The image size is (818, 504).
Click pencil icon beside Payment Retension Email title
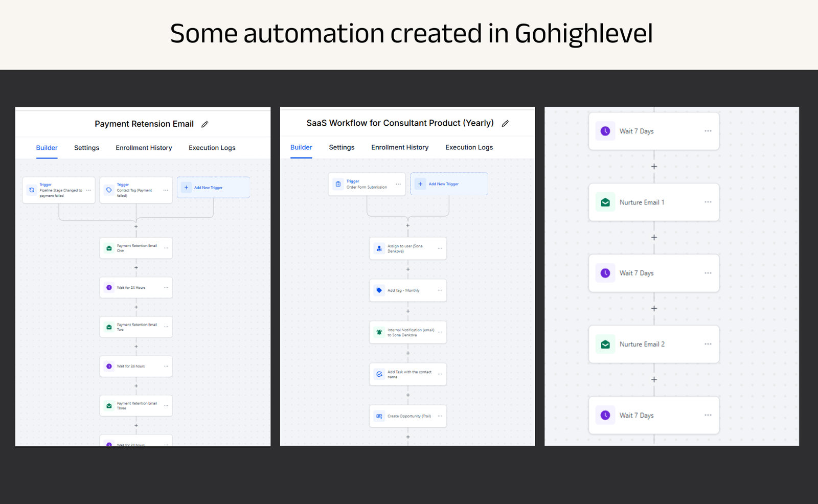[205, 124]
